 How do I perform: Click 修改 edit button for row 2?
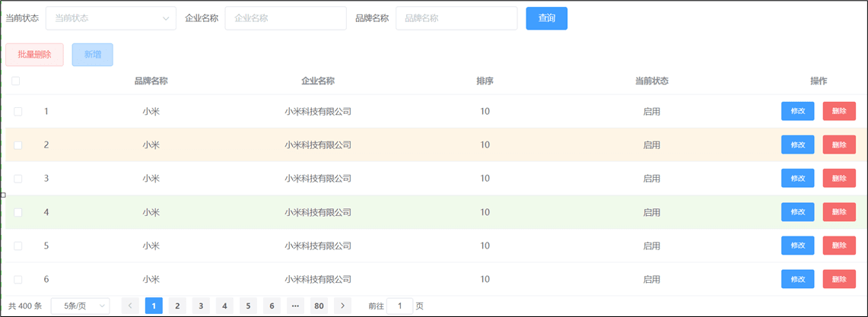pyautogui.click(x=797, y=145)
